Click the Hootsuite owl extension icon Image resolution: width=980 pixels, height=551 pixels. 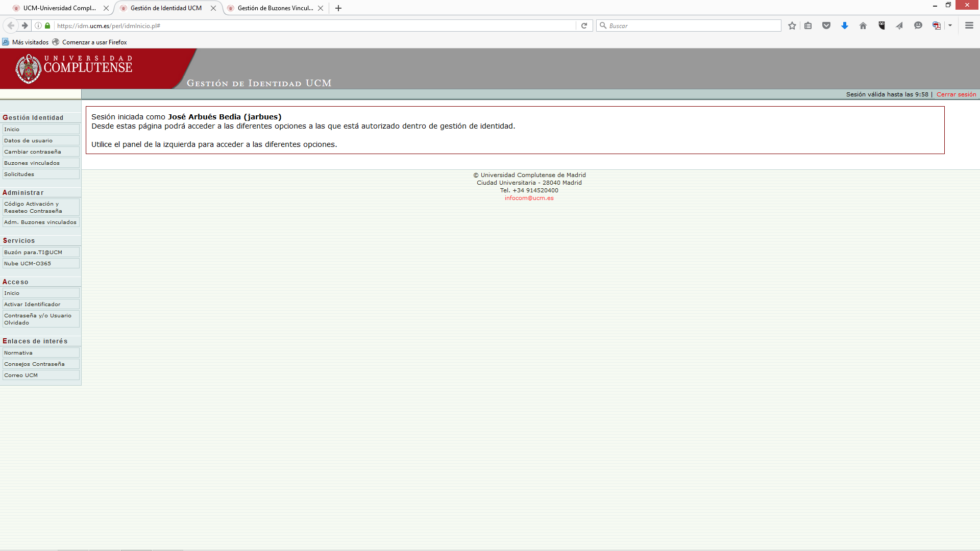[881, 26]
